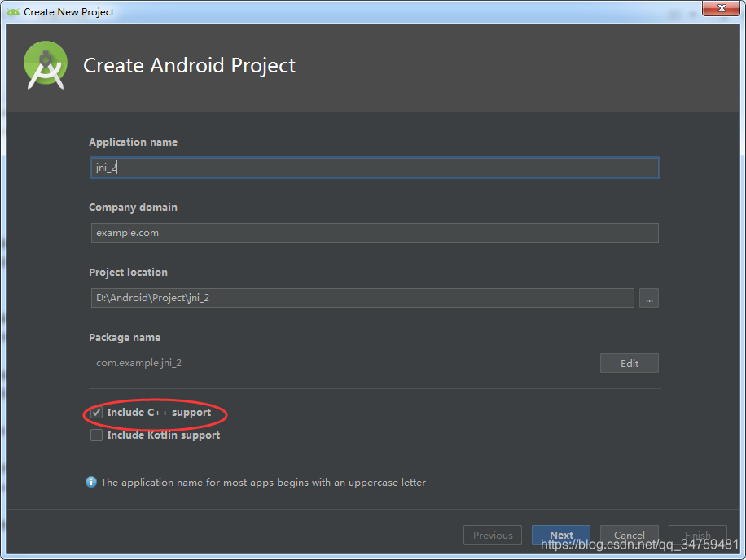Open the folder browser with the ellipsis icon
The height and width of the screenshot is (560, 746).
[649, 298]
